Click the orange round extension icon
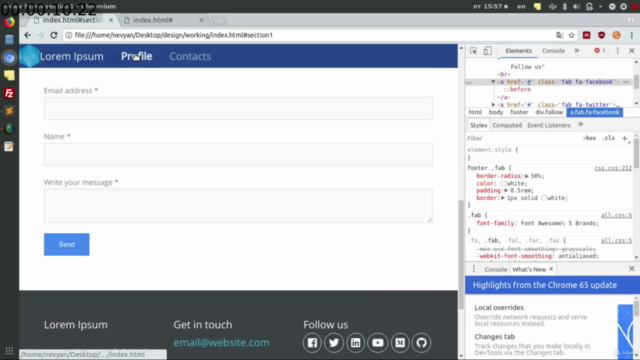 click(616, 35)
